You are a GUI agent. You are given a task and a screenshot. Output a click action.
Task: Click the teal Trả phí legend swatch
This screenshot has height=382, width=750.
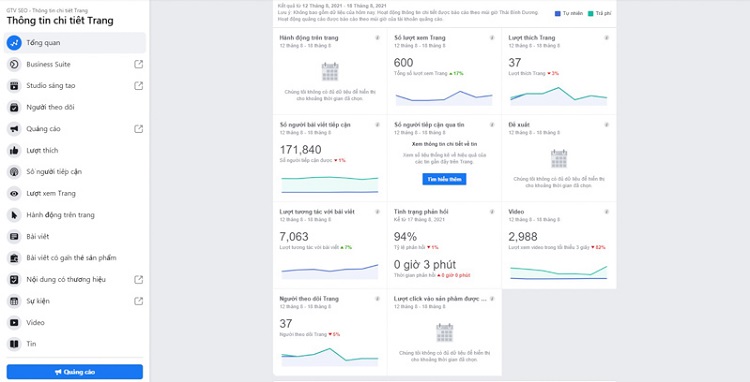click(591, 13)
